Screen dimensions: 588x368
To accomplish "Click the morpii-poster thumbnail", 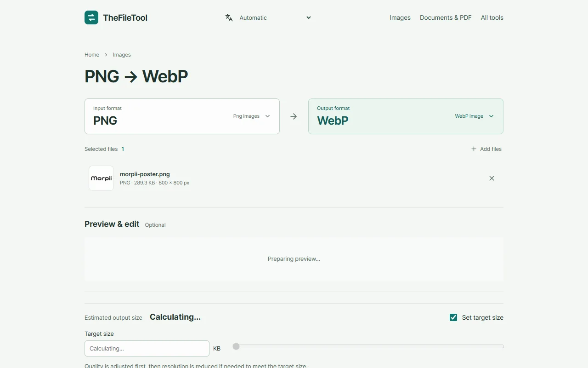I will [101, 178].
